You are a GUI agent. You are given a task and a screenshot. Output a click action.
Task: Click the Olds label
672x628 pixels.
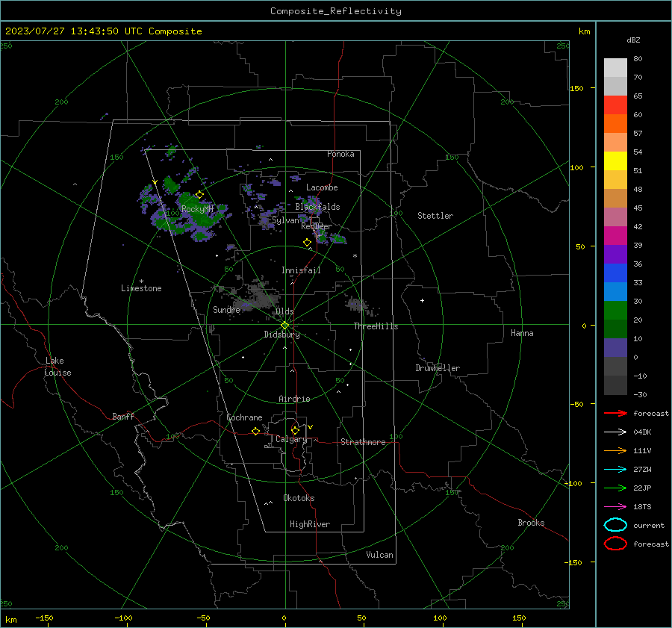(x=284, y=311)
